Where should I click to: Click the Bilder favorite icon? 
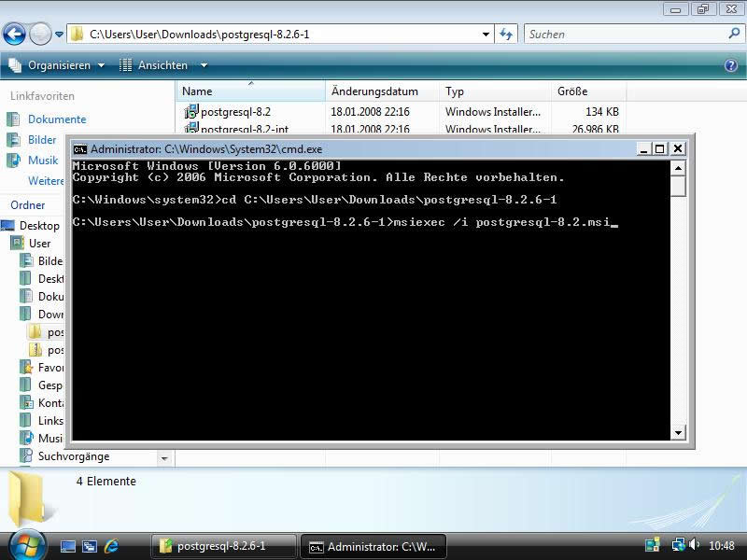tap(13, 139)
